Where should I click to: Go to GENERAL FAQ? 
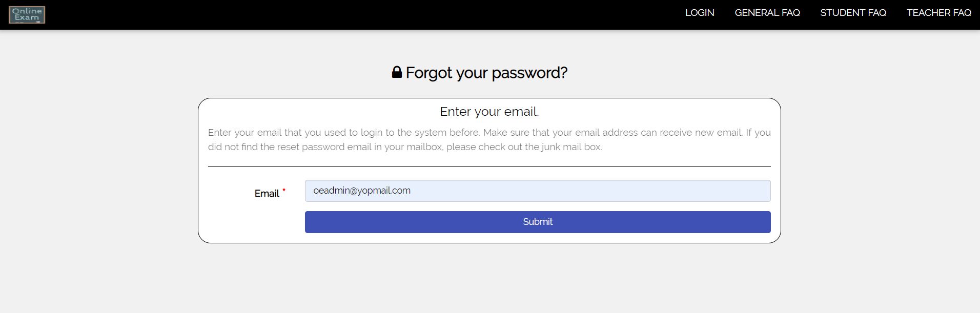(767, 13)
